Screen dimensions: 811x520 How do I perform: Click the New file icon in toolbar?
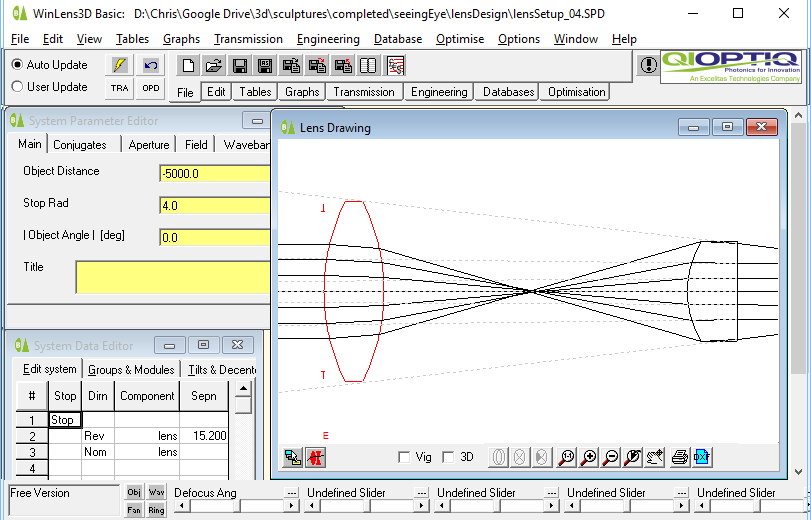[187, 66]
